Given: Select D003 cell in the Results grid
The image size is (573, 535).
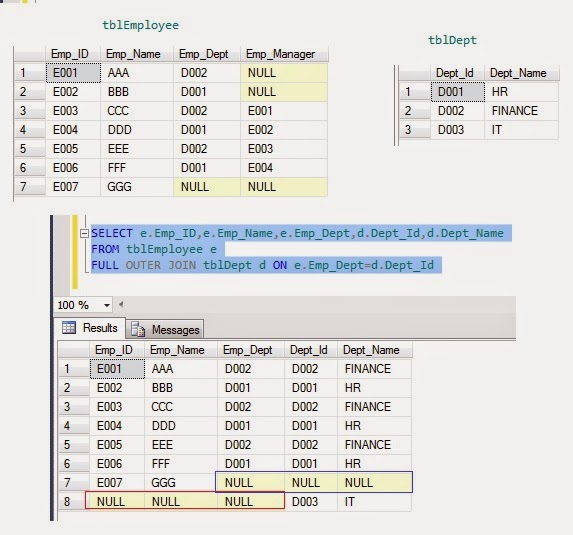Looking at the screenshot, I should coord(311,501).
